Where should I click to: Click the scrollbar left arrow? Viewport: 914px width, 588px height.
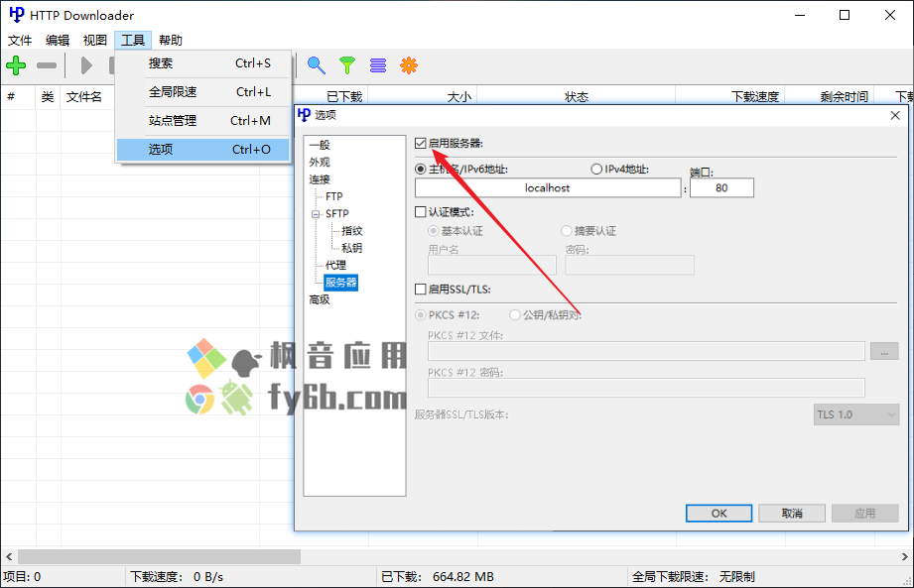pyautogui.click(x=9, y=557)
